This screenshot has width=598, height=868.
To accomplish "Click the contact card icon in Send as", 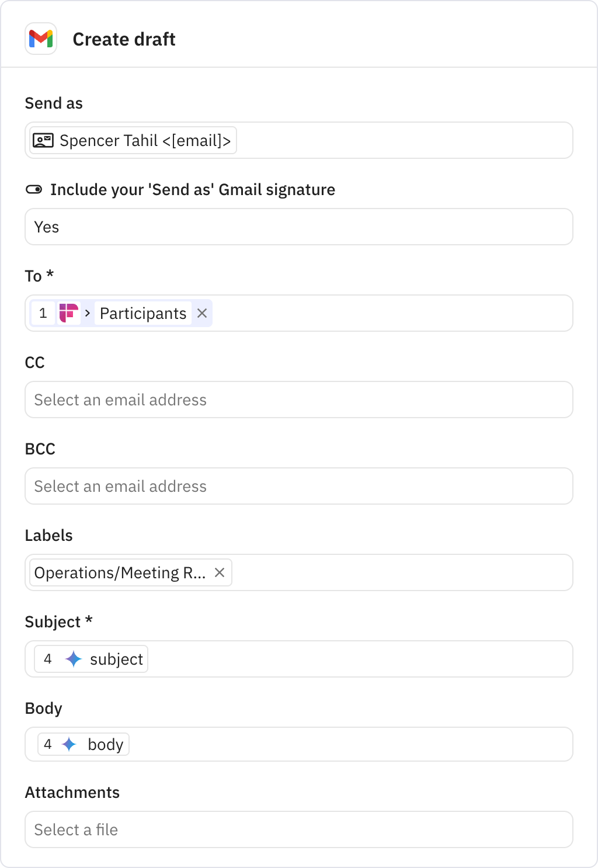I will click(x=43, y=141).
